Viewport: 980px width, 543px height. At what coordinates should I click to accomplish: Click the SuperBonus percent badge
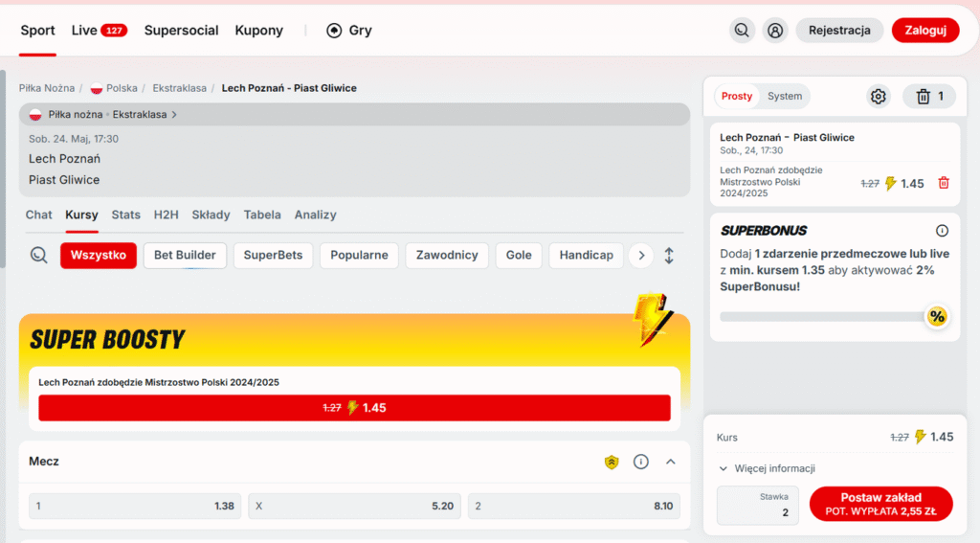[937, 317]
